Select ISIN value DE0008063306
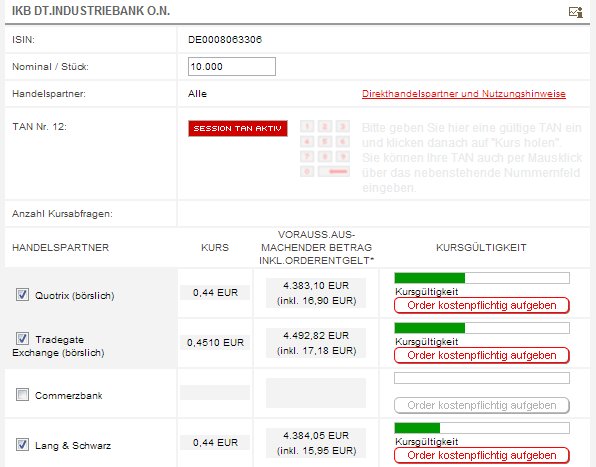 pyautogui.click(x=225, y=40)
